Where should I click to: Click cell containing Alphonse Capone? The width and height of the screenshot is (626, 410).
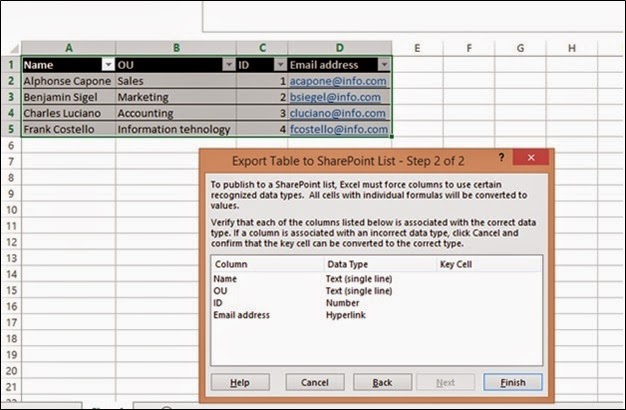click(69, 81)
